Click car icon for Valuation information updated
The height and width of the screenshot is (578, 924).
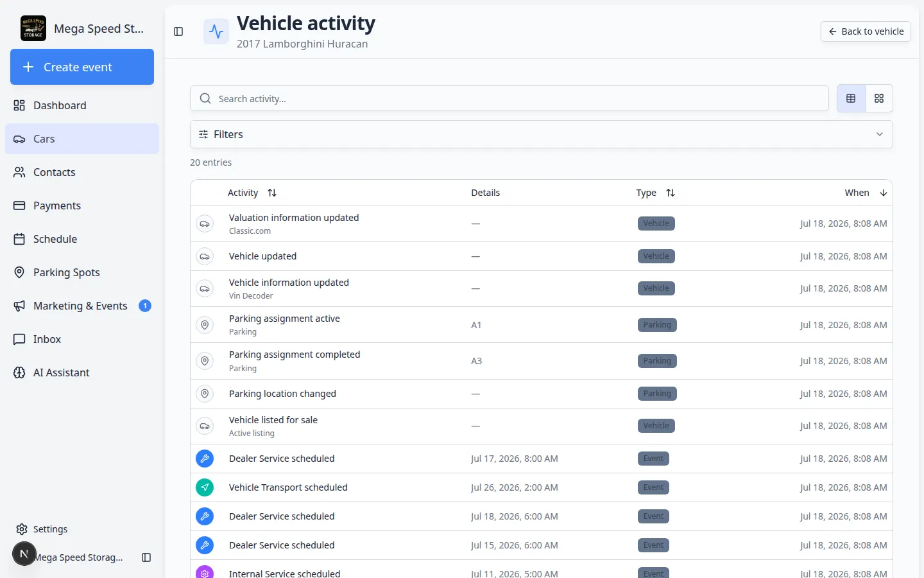coord(205,223)
